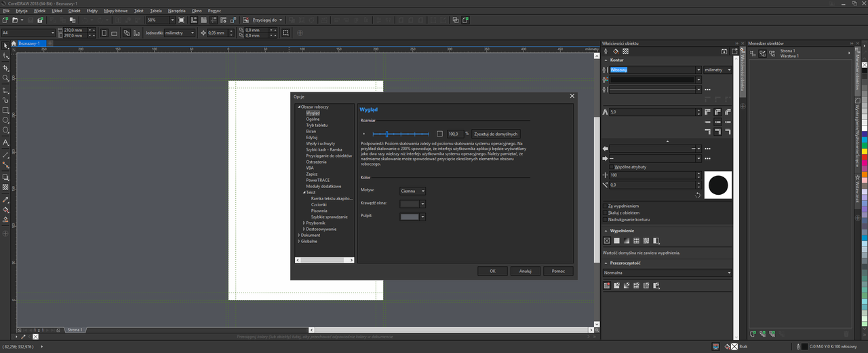Enable the Skaluj z obiektem checkbox
The height and width of the screenshot is (353, 868).
pos(606,212)
